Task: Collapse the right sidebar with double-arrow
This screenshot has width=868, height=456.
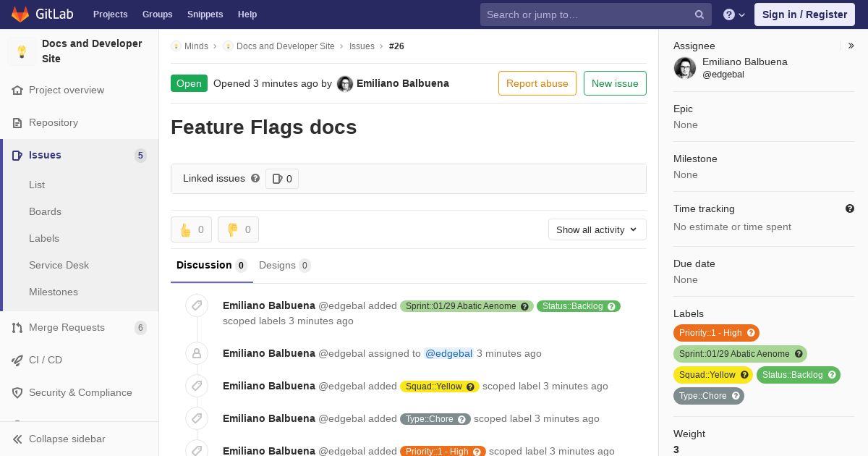Action: click(x=851, y=46)
